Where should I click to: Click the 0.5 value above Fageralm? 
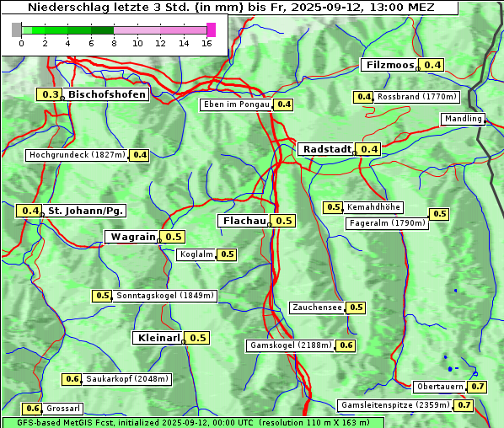coord(439,214)
